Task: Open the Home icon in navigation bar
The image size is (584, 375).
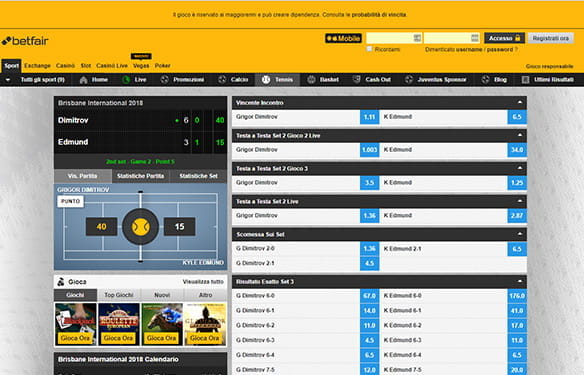Action: [84, 80]
